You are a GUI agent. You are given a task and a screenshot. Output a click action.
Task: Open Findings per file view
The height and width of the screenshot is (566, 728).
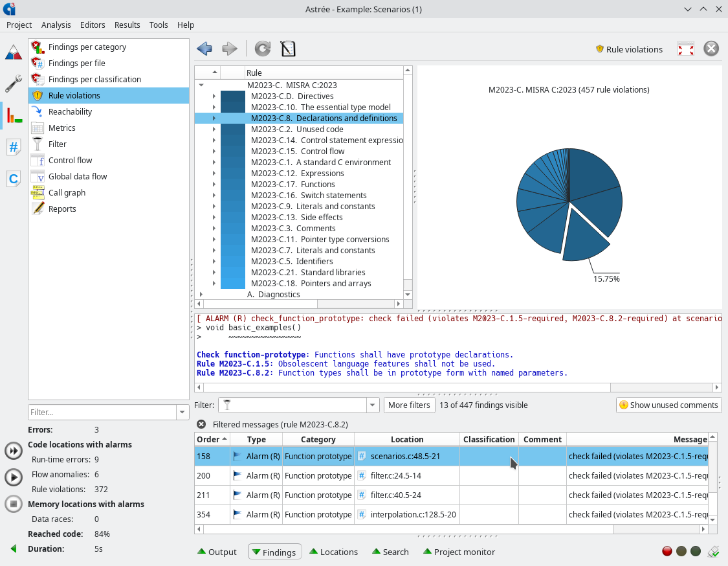[x=76, y=63]
